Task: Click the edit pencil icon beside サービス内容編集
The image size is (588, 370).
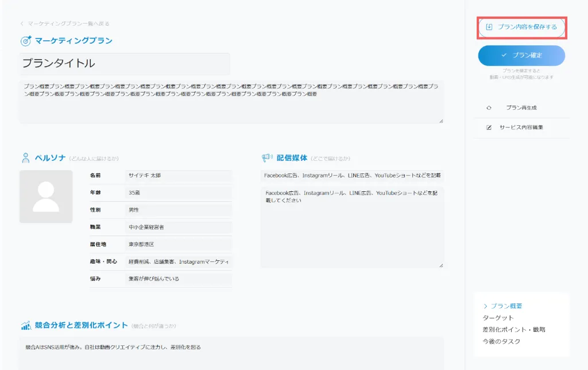Action: [x=489, y=128]
